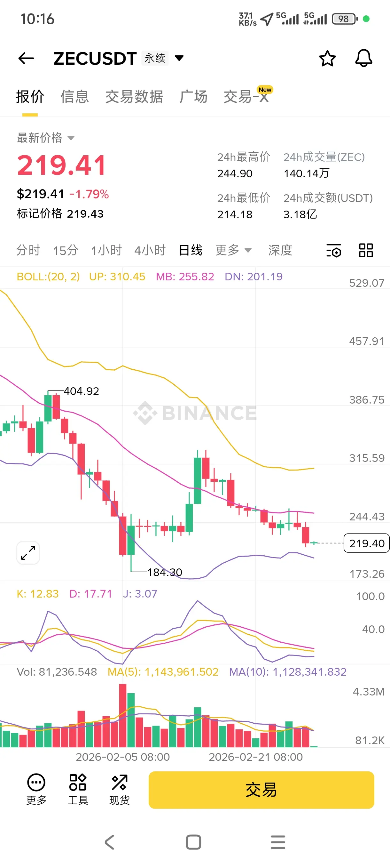The image size is (390, 868).
Task: Expand 最新价格 price type dropdown
Action: click(71, 138)
